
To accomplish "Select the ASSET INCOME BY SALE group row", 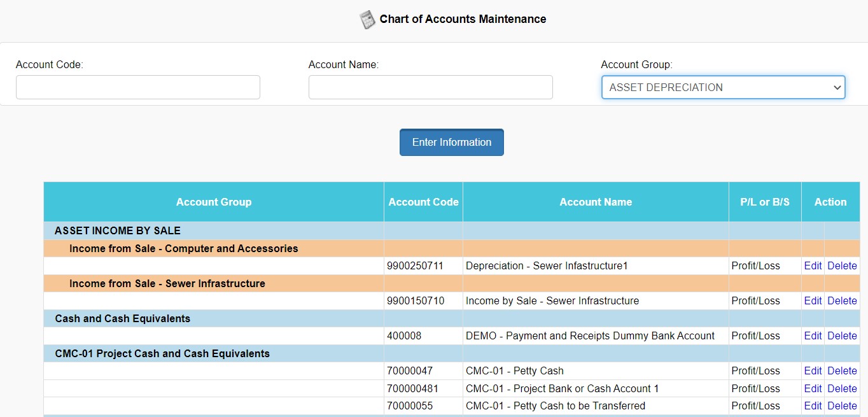I will [118, 231].
